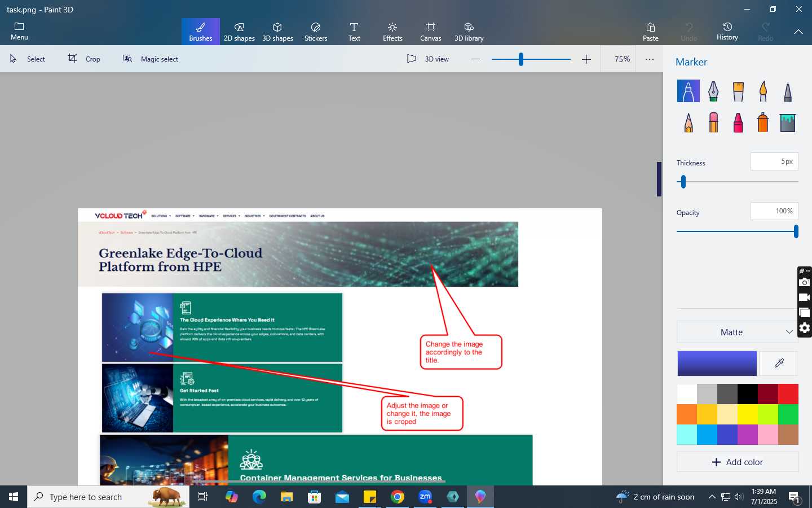Image resolution: width=812 pixels, height=508 pixels.
Task: Expand the Matte material dropdown
Action: (738, 332)
